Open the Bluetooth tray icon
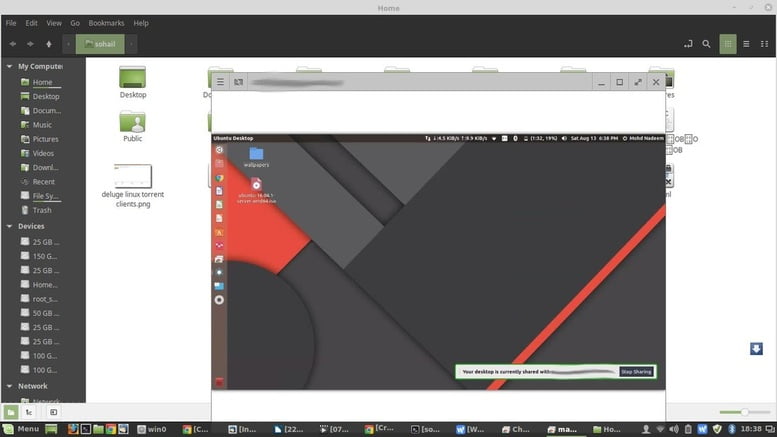Image resolution: width=777 pixels, height=437 pixels. (731, 430)
